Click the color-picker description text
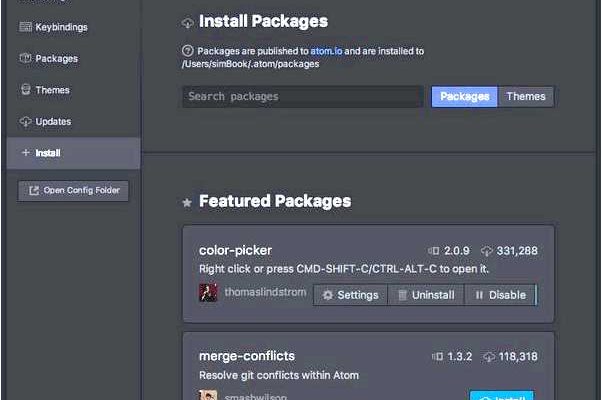 (x=344, y=269)
